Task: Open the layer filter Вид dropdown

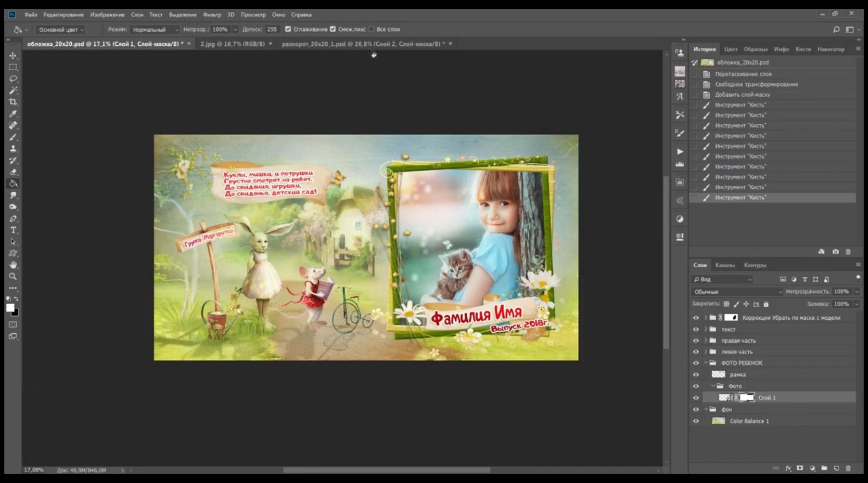Action: pos(722,279)
